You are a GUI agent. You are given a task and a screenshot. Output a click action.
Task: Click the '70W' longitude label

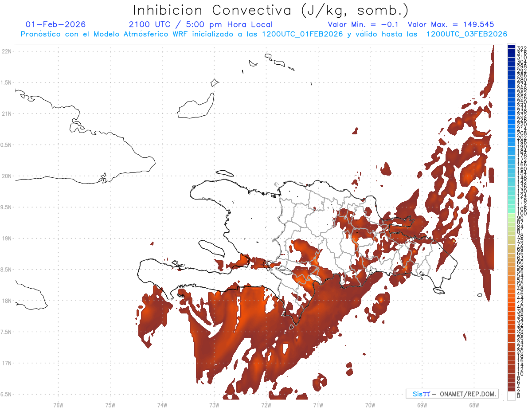point(370,404)
